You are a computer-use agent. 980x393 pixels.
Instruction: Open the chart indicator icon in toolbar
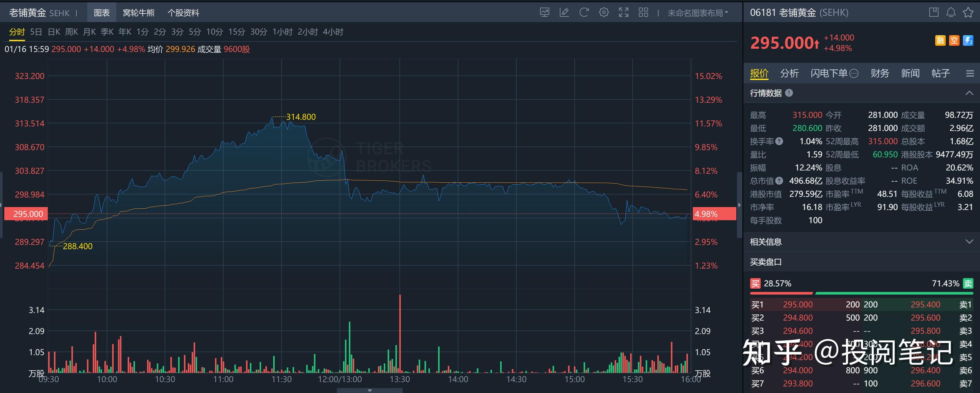[x=544, y=13]
